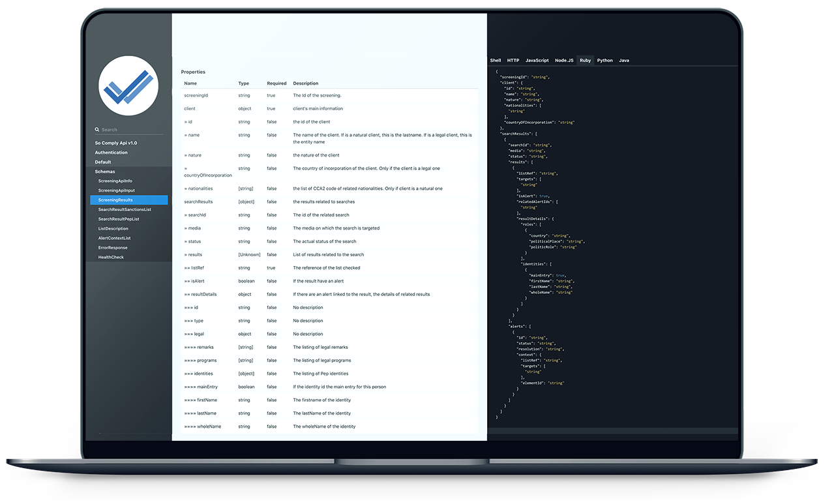Click description "client's main information"
The height and width of the screenshot is (504, 834).
(x=318, y=109)
